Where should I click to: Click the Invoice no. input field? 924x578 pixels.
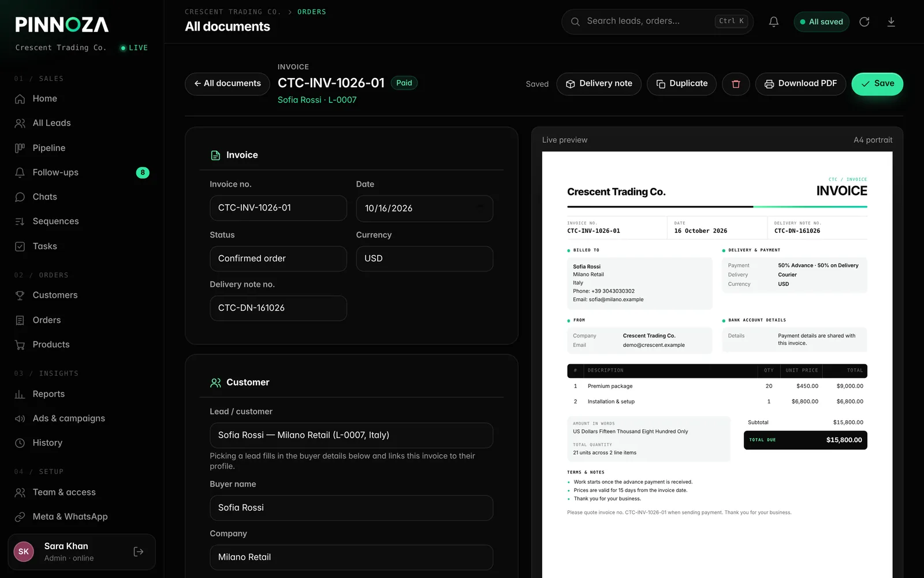tap(278, 208)
